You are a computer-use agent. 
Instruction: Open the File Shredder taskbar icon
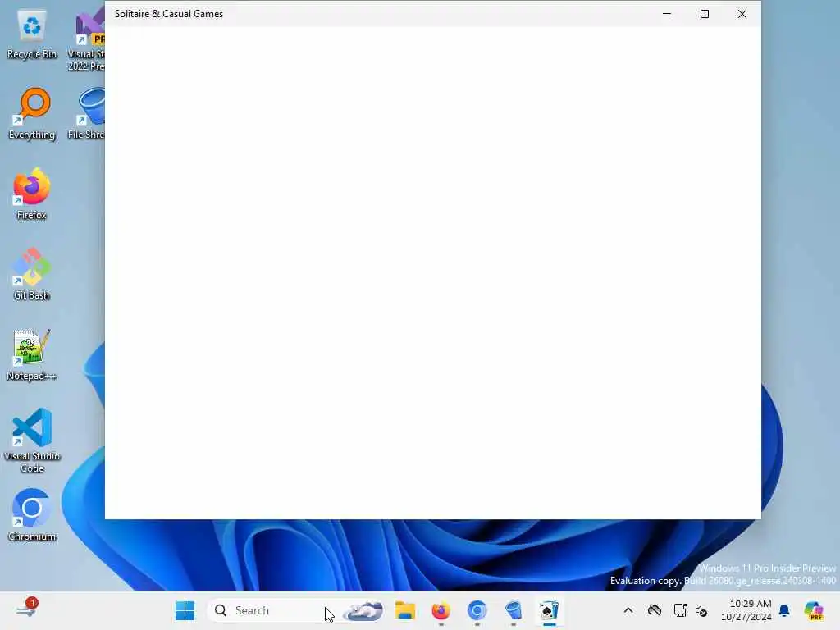514,610
